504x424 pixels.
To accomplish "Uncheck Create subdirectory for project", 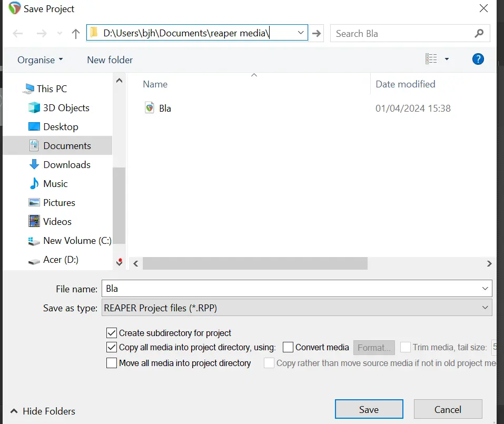I will pos(112,333).
